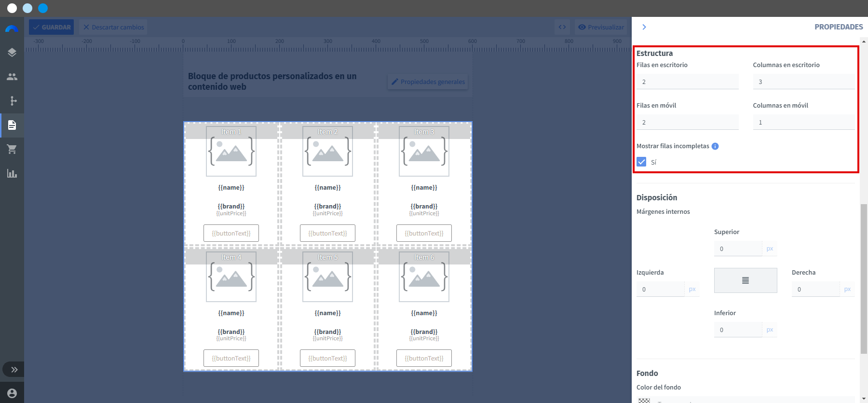
Task: Uncheck the Sí checkbox for incomplete rows
Action: coord(641,162)
